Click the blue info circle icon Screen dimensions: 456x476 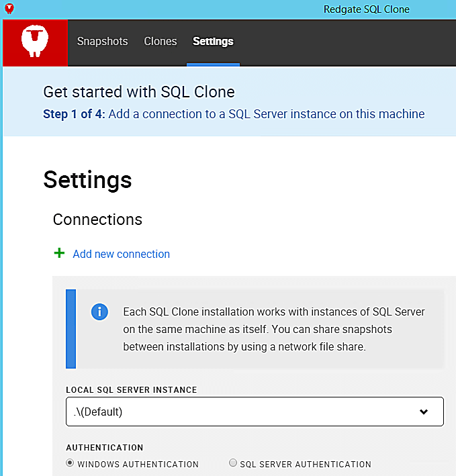point(99,312)
